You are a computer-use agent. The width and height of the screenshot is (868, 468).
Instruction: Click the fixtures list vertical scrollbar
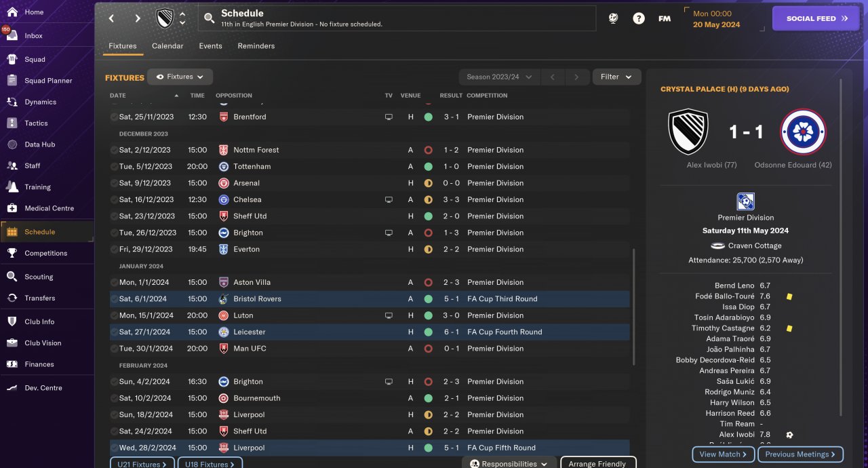pyautogui.click(x=633, y=305)
